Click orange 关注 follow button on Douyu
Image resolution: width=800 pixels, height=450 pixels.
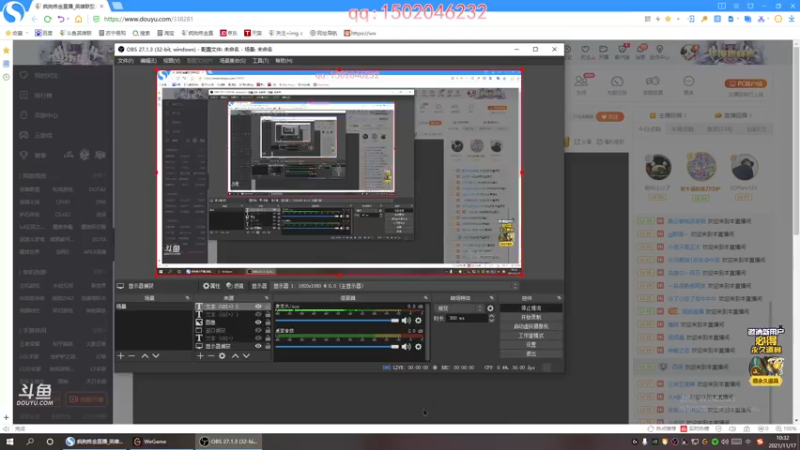610,117
